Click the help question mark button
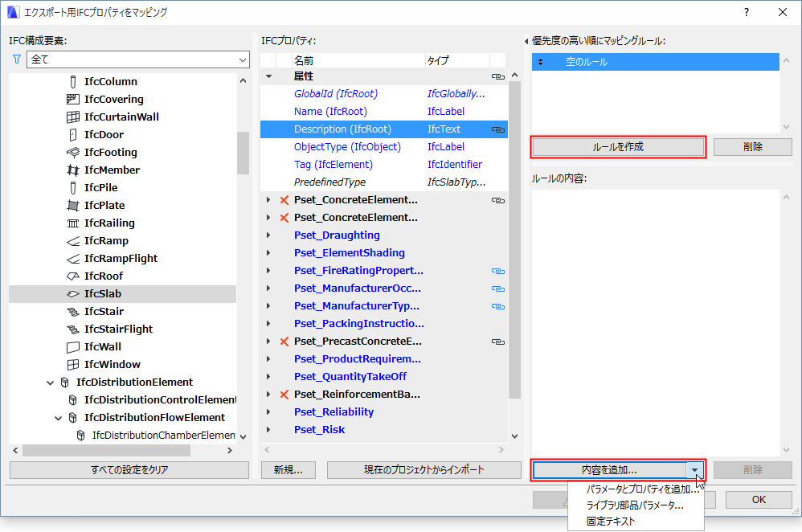This screenshot has height=532, width=802. point(747,12)
